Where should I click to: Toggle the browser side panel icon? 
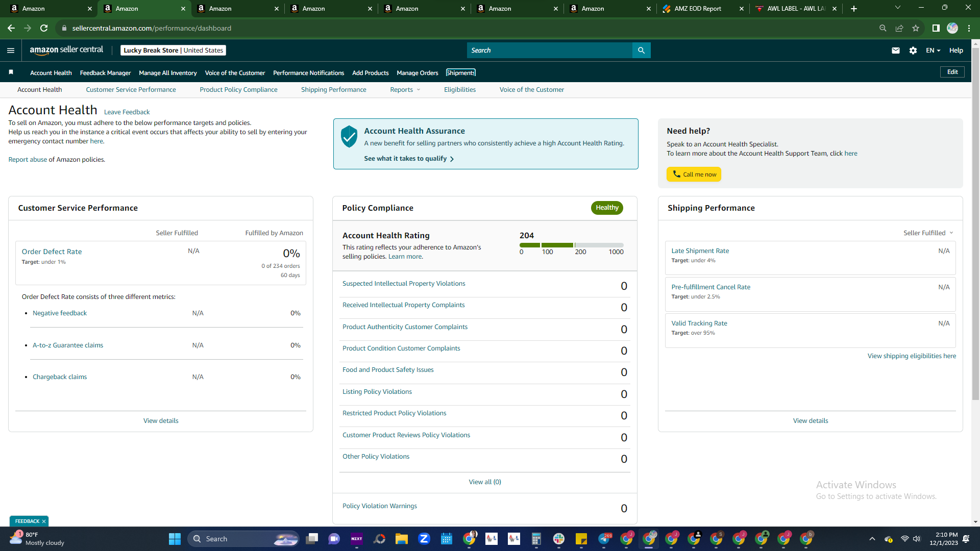pos(936,28)
